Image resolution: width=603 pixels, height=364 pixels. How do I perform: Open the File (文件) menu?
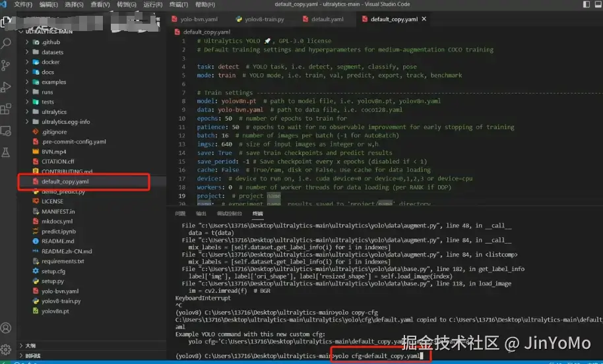click(x=23, y=5)
